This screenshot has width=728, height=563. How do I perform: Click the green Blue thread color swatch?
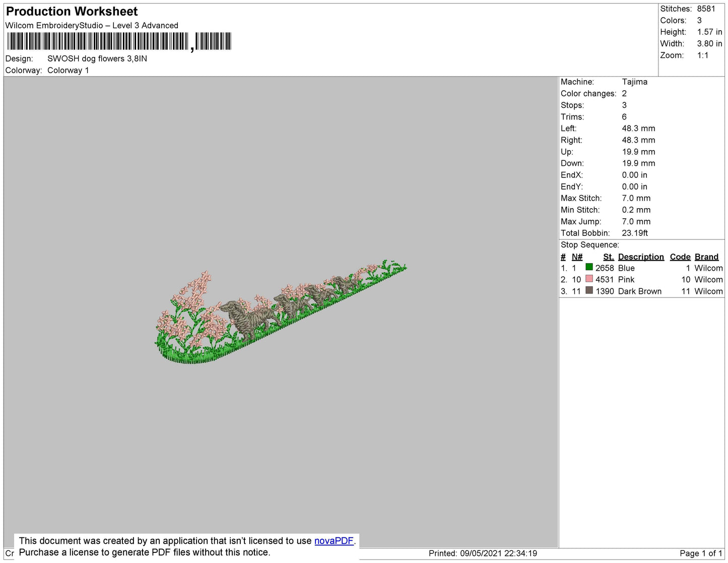click(589, 267)
